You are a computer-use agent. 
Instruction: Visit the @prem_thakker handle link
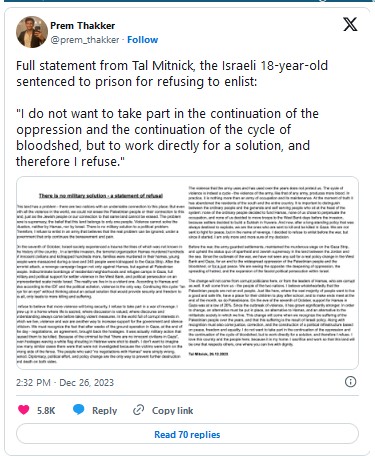[x=85, y=40]
